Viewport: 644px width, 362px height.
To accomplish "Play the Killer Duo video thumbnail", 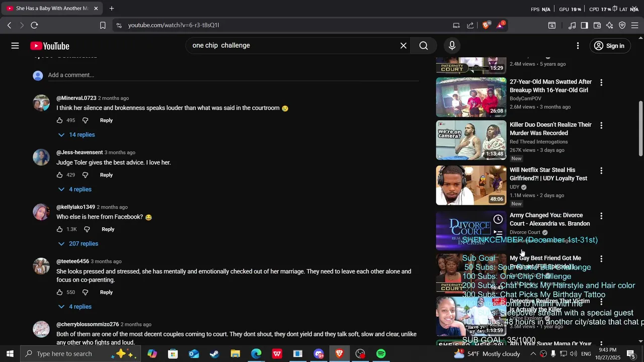I will tap(471, 140).
